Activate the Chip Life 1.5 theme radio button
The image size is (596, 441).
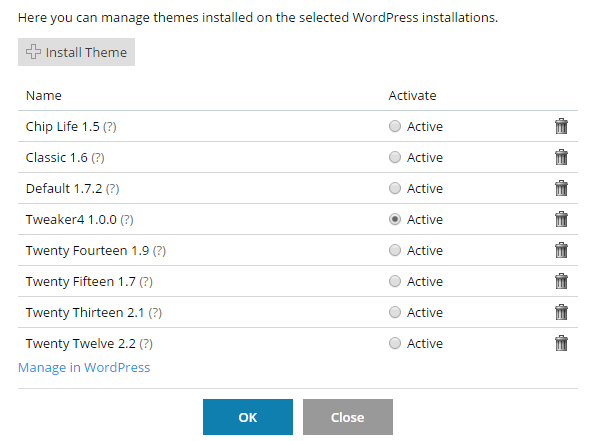pos(395,126)
